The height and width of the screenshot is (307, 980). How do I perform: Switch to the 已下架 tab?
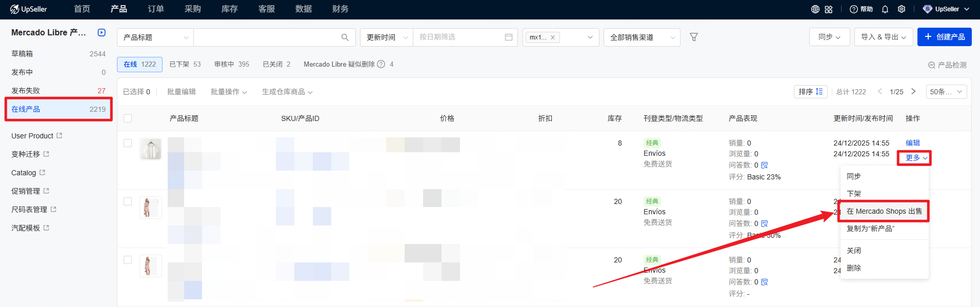[185, 64]
